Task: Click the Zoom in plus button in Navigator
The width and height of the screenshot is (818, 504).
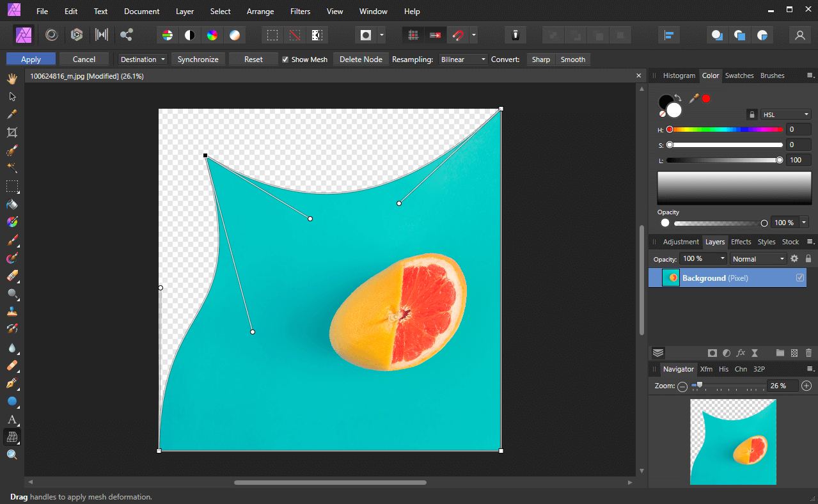Action: [806, 386]
